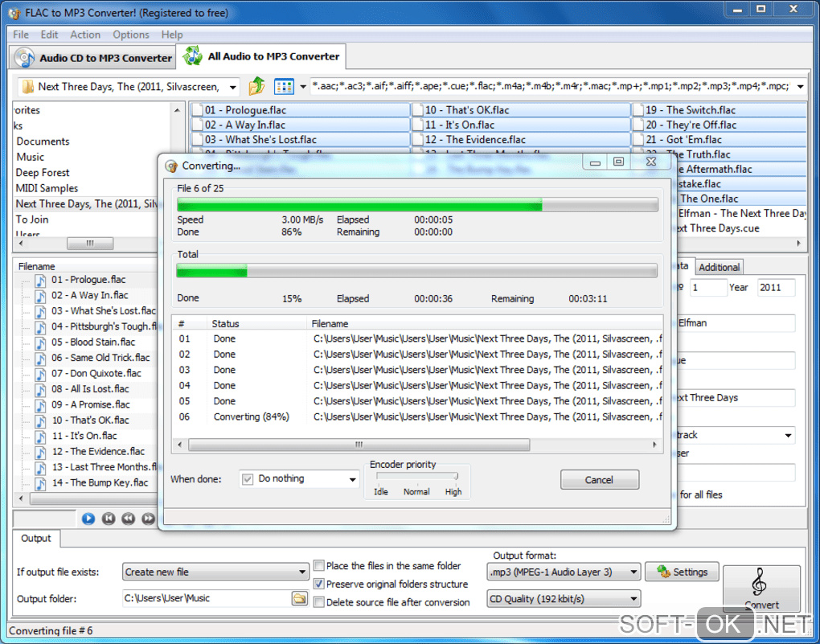Click the file icon for 02 - A Way In.flac
Screen dimensions: 820x644
point(197,125)
